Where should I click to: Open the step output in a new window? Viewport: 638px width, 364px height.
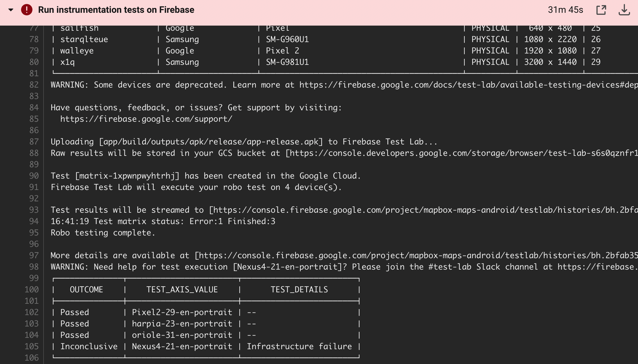[602, 10]
